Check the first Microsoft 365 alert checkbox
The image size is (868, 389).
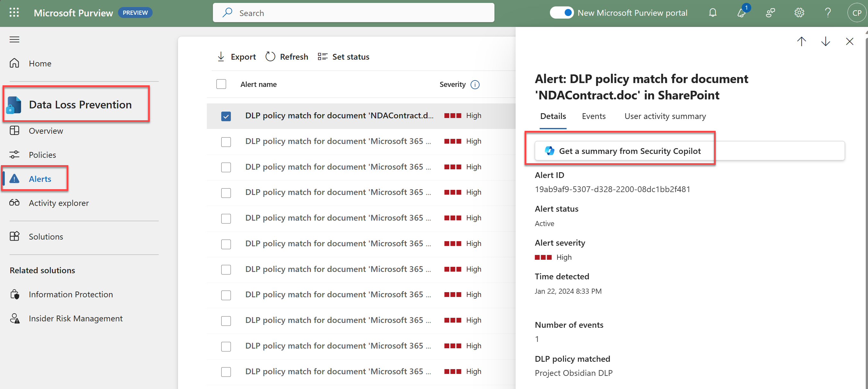(x=226, y=142)
